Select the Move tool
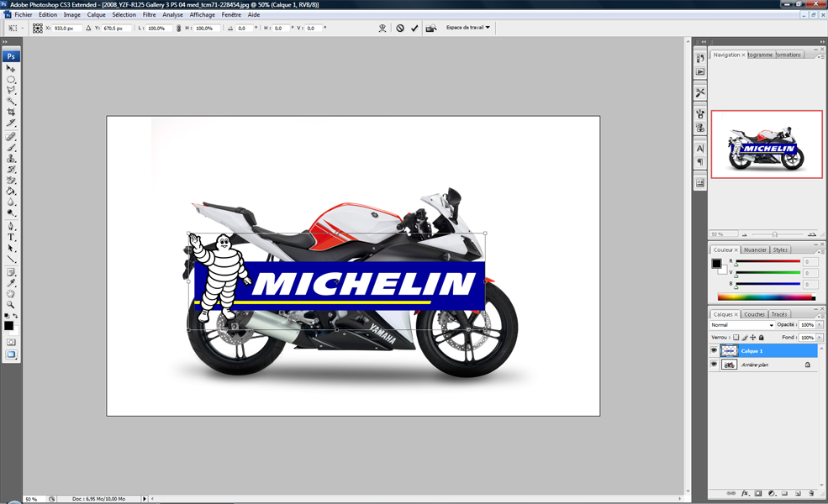The width and height of the screenshot is (828, 504). click(11, 69)
